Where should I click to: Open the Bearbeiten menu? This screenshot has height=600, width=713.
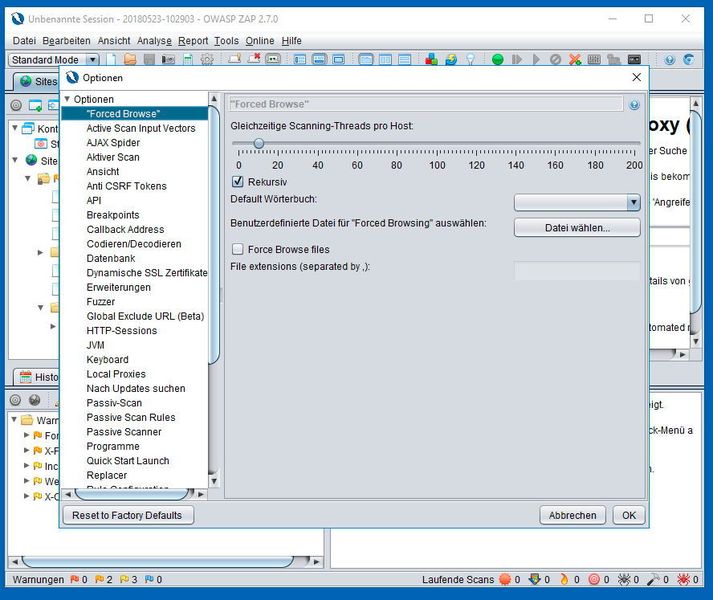[x=66, y=41]
